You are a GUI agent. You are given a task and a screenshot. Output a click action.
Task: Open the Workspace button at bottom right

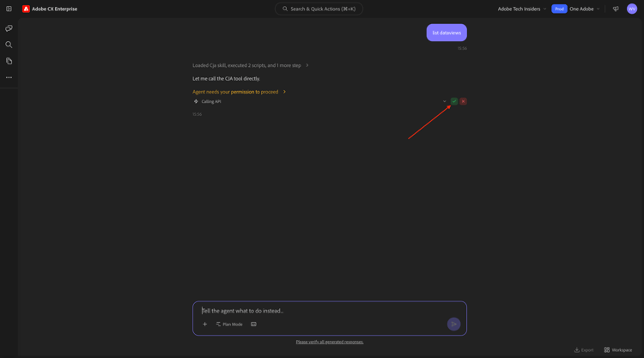(617, 350)
